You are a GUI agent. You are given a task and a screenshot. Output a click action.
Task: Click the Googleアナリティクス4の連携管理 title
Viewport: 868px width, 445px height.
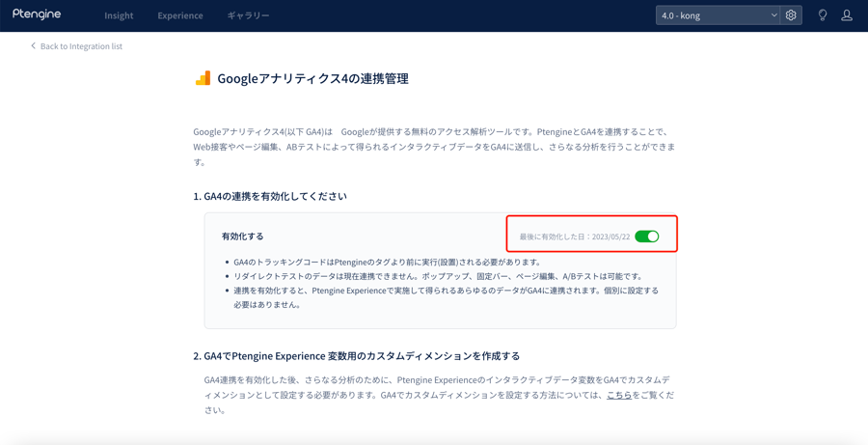pos(312,78)
